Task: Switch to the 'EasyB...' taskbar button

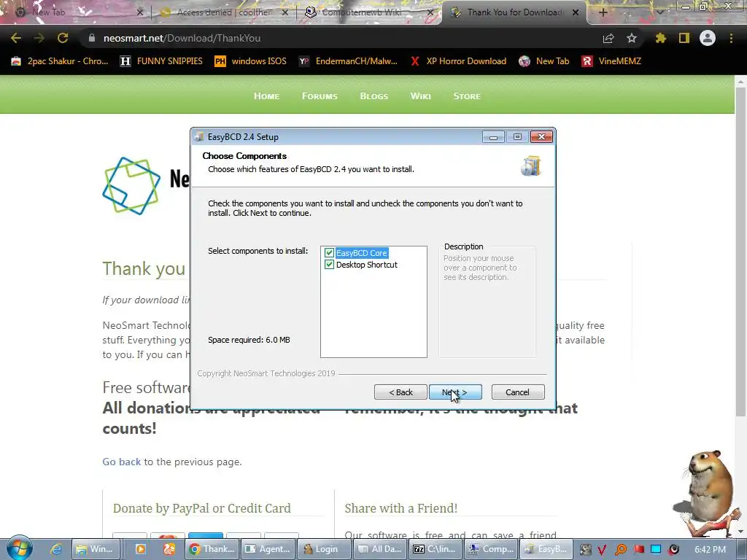Action: (546, 549)
